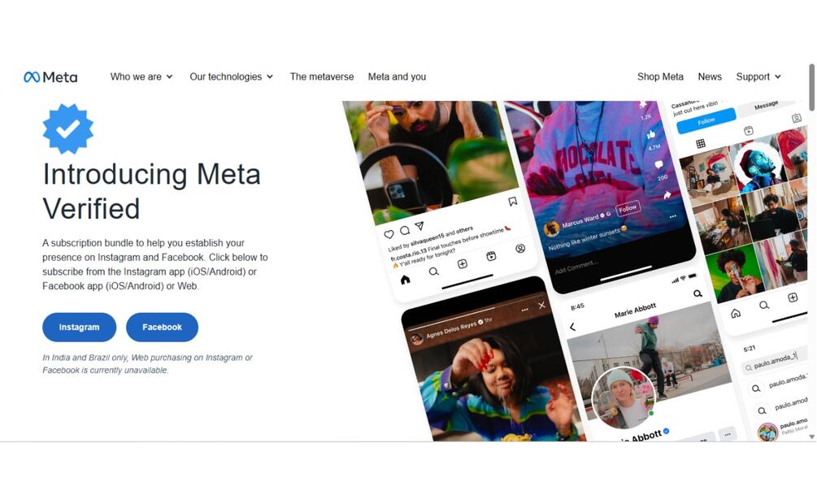Tap the X on Agnes's story
817x504 pixels.
[542, 306]
